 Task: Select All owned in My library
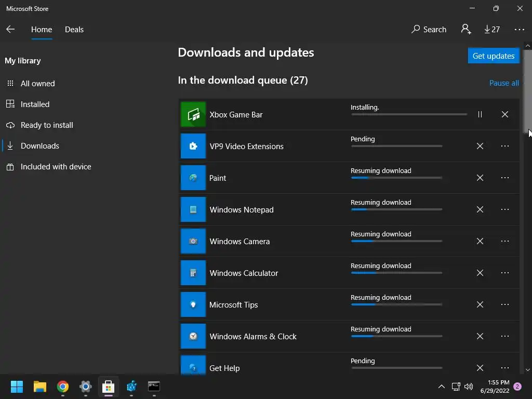[37, 84]
